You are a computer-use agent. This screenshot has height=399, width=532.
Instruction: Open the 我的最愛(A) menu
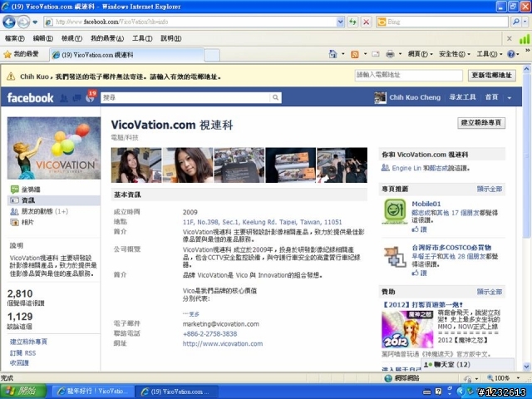click(107, 38)
